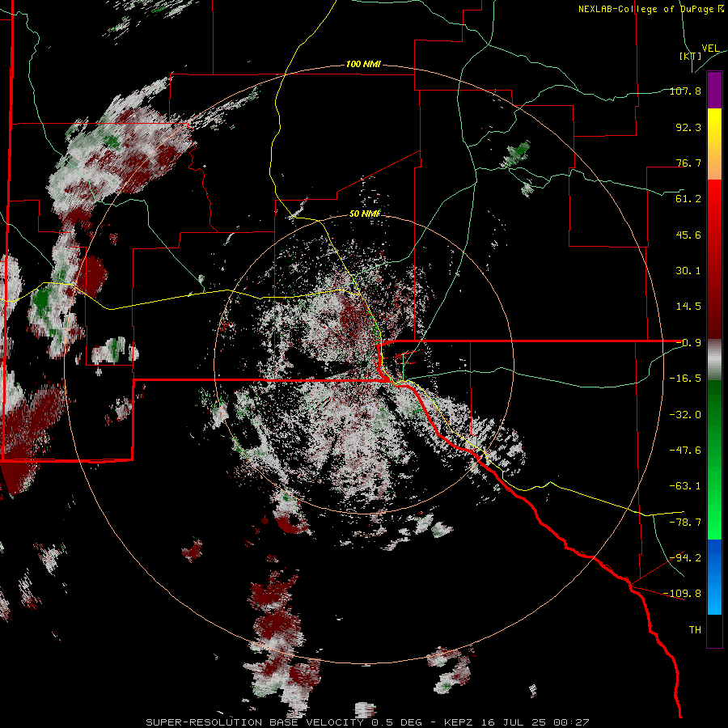Click the 14.5 velocity scale value

pos(688,307)
